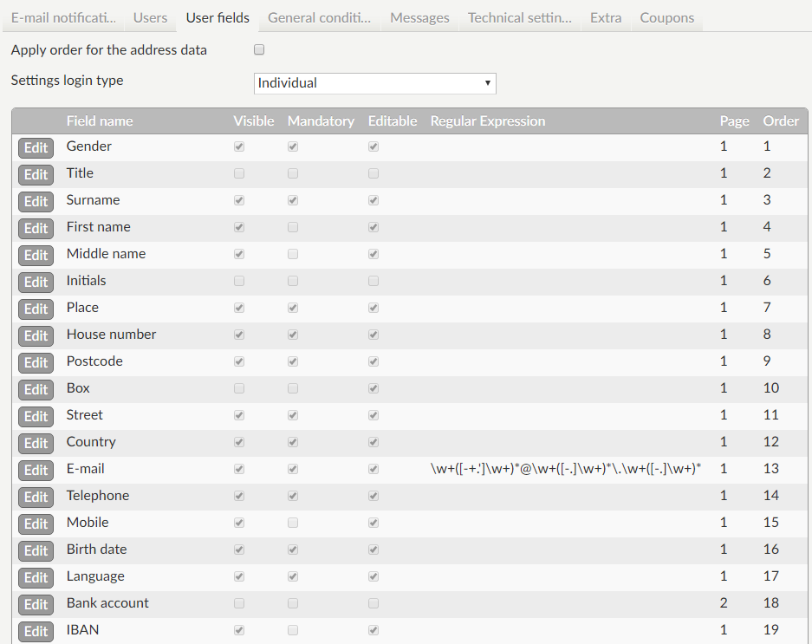The width and height of the screenshot is (812, 644).
Task: Toggle Visible checkbox for Title field
Action: (x=239, y=173)
